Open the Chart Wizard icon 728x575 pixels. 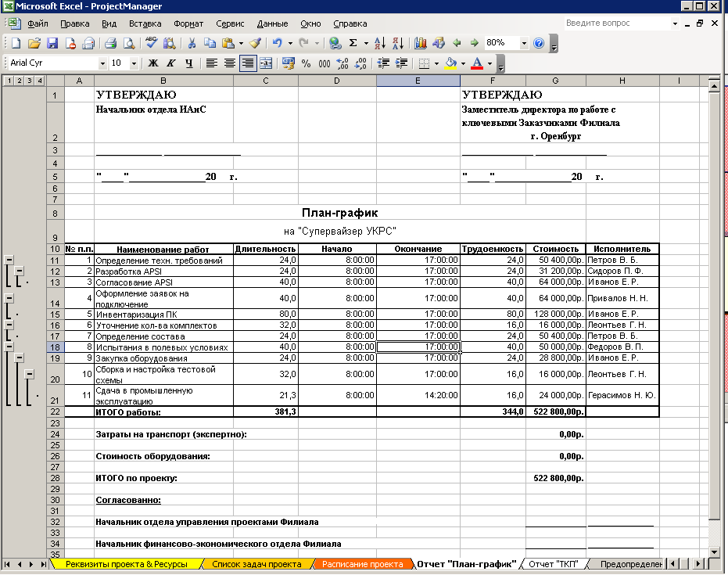[420, 43]
